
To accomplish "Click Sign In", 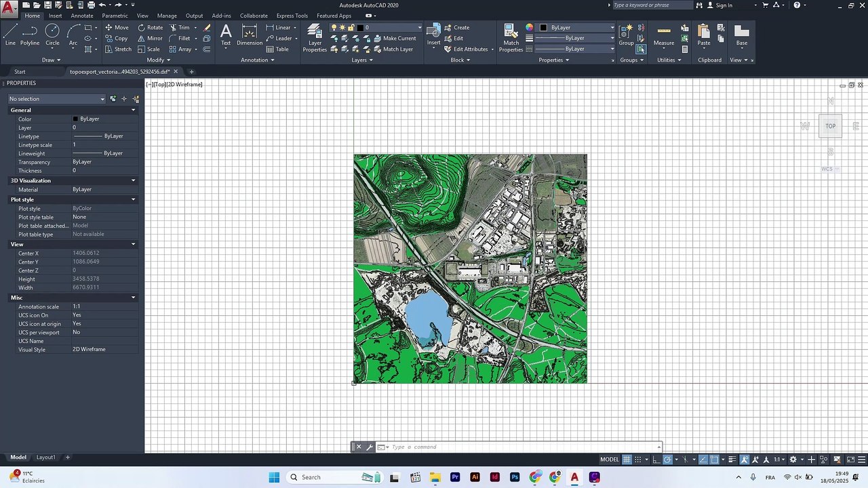I will click(719, 5).
